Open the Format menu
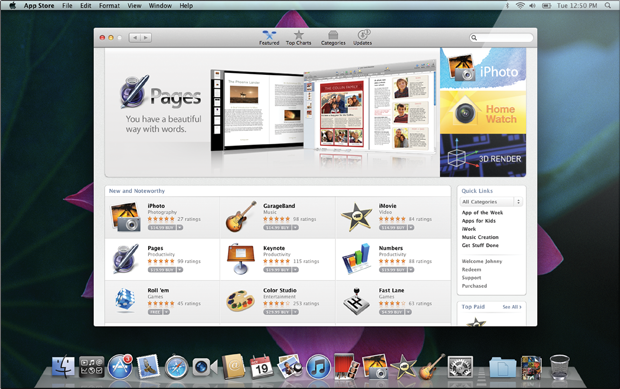Viewport: 620px width, 389px height. [x=109, y=6]
